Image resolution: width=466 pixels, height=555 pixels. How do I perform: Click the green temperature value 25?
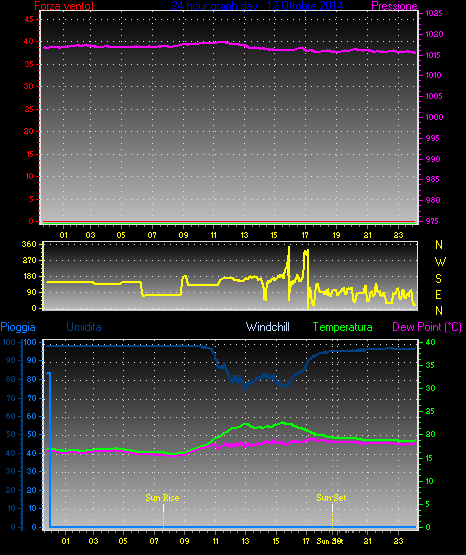pos(430,411)
